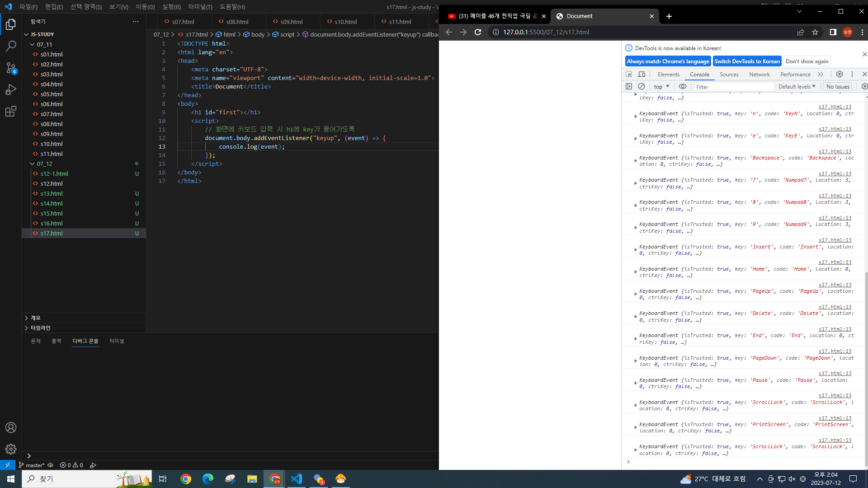Image resolution: width=868 pixels, height=488 pixels.
Task: Click Switch DevTools to Korean
Action: click(747, 61)
